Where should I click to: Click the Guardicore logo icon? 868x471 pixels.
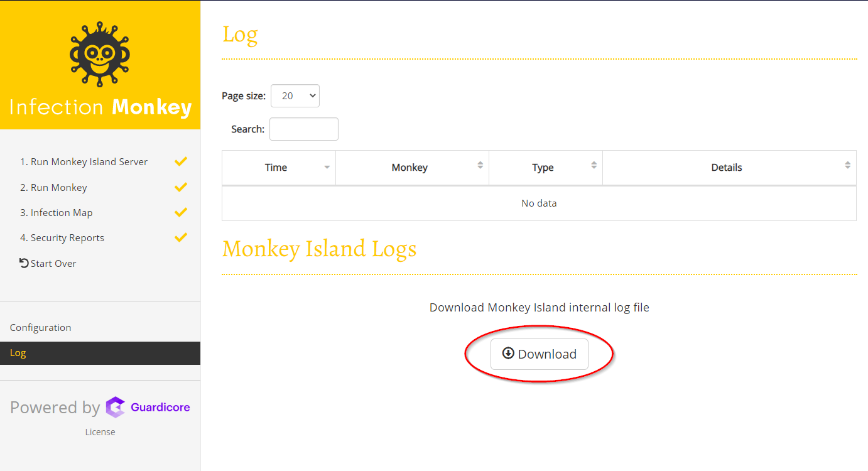point(116,408)
